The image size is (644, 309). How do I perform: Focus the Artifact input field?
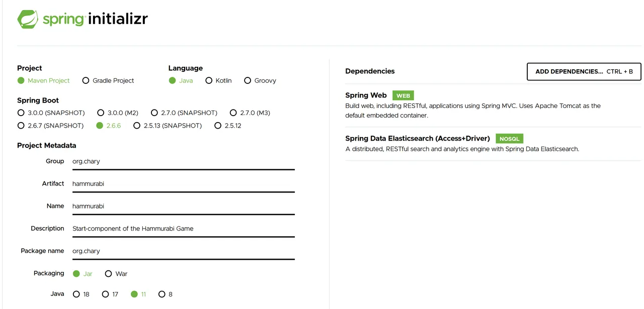[x=183, y=184]
